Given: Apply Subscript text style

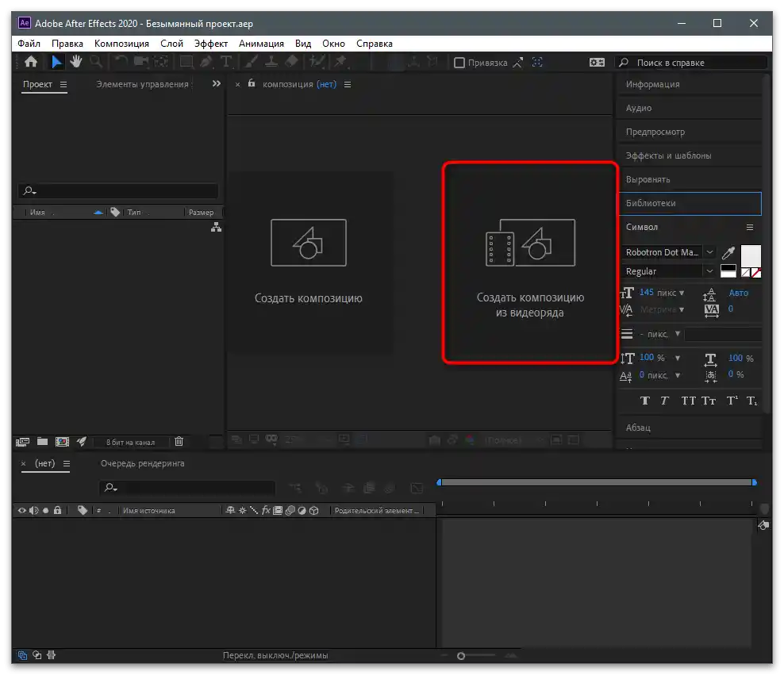Looking at the screenshot, I should pos(751,401).
